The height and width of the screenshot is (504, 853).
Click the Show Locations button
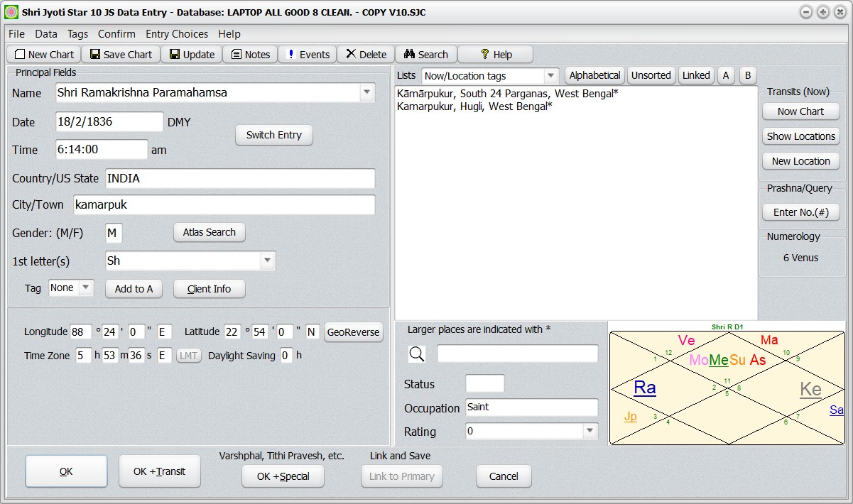point(801,136)
